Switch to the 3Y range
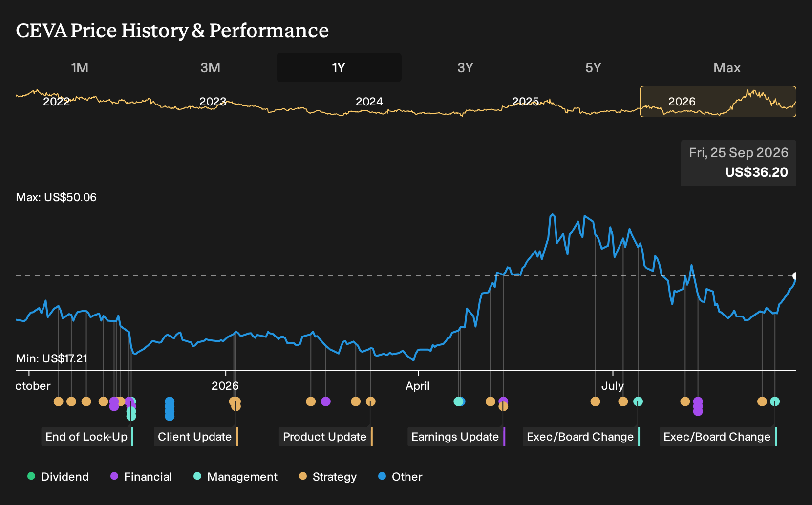Image resolution: width=812 pixels, height=505 pixels. click(465, 67)
